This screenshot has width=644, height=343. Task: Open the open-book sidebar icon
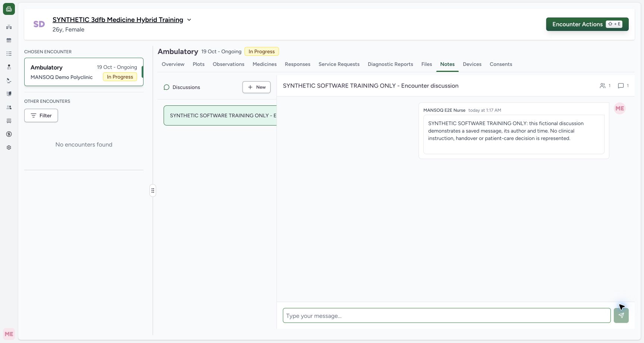tap(9, 94)
